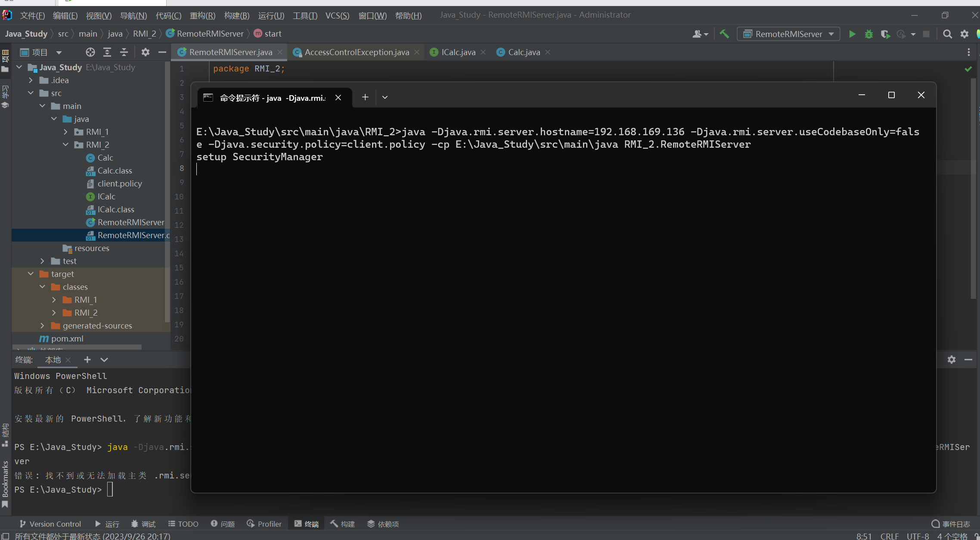Screen dimensions: 980x540
Task: Open the VCS(S) menu
Action: tap(337, 16)
